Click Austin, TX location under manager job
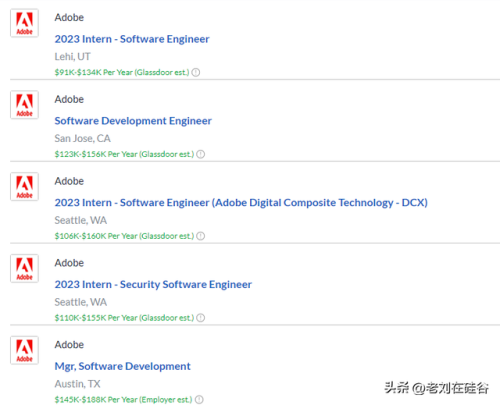 (77, 384)
